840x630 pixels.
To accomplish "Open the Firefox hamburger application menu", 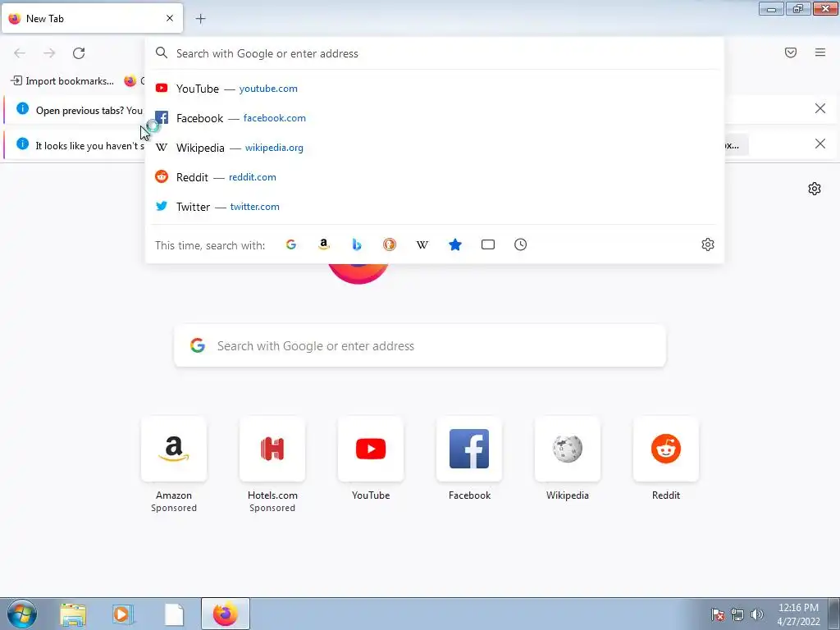I will (x=820, y=52).
